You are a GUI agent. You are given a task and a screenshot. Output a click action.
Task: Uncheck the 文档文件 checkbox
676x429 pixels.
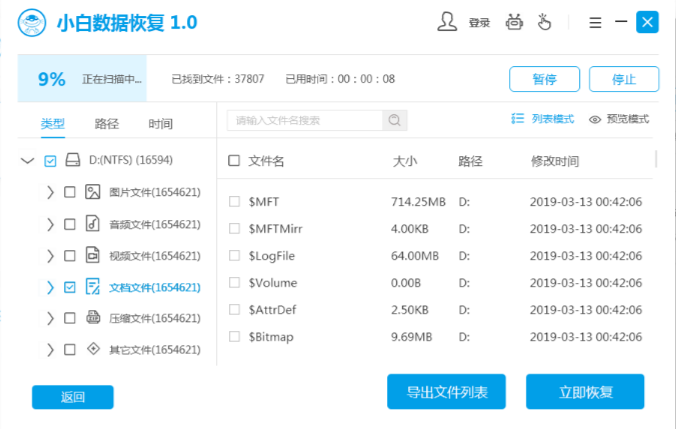69,287
